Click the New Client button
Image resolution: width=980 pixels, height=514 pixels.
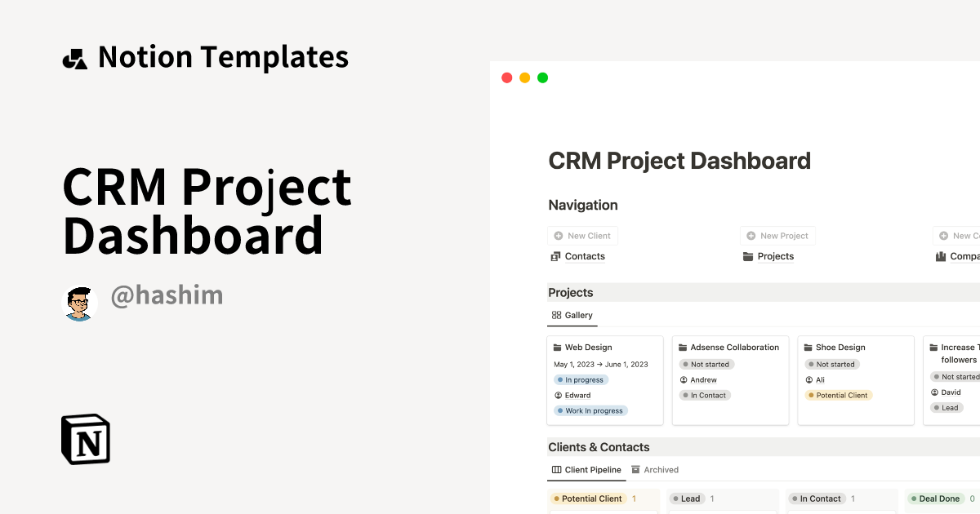pos(582,235)
